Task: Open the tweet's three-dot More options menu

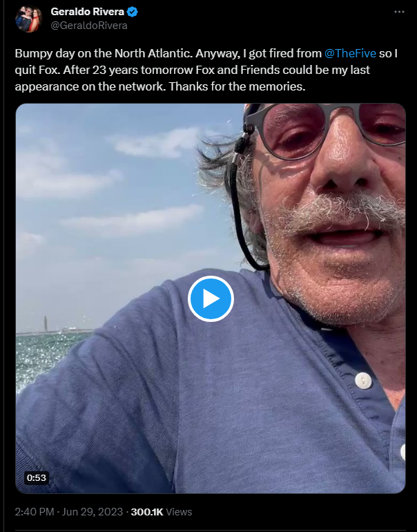Action: coord(399,12)
